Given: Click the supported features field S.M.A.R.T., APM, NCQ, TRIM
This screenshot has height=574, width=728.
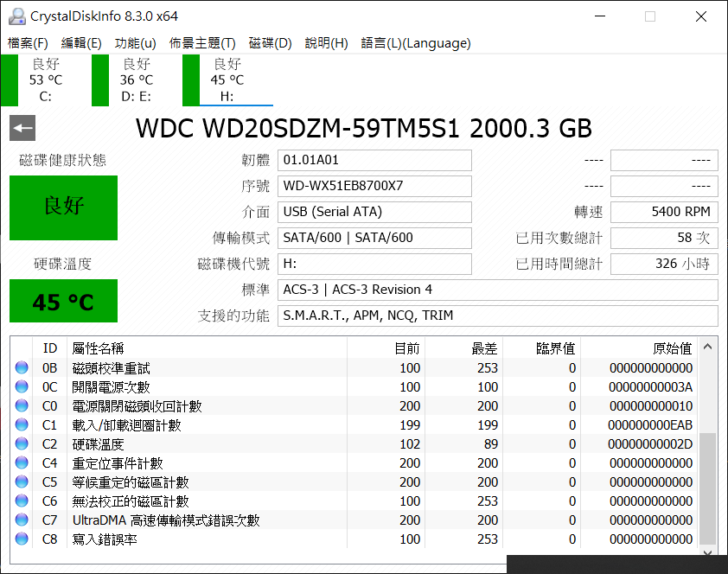Looking at the screenshot, I should (x=498, y=316).
